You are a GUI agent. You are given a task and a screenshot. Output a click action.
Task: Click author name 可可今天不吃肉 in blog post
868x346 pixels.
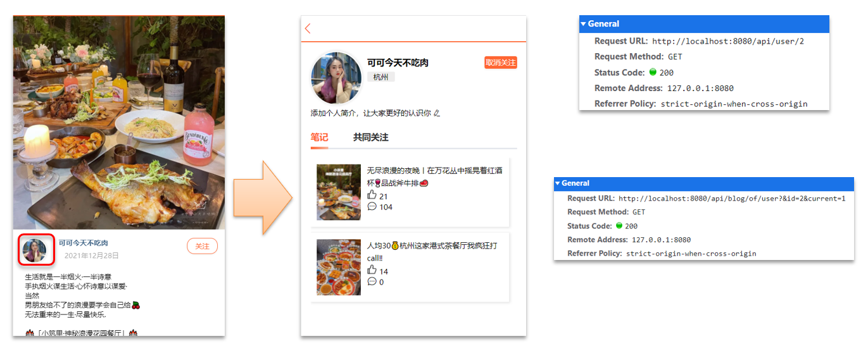84,243
